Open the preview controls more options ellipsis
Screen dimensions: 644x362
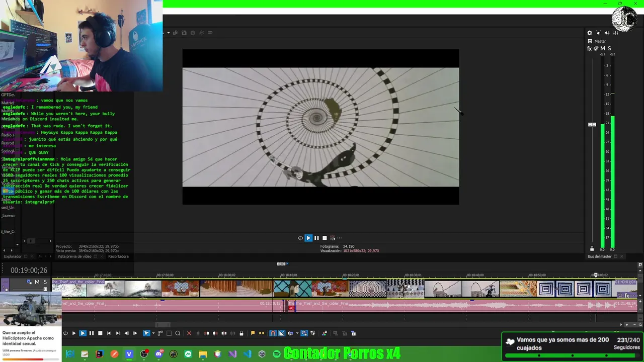click(x=339, y=238)
